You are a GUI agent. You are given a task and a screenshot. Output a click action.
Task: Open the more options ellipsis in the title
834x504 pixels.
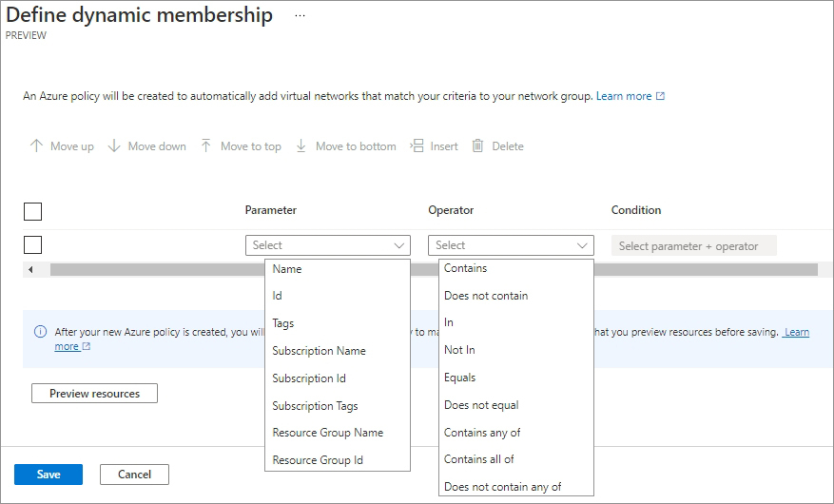pos(301,16)
